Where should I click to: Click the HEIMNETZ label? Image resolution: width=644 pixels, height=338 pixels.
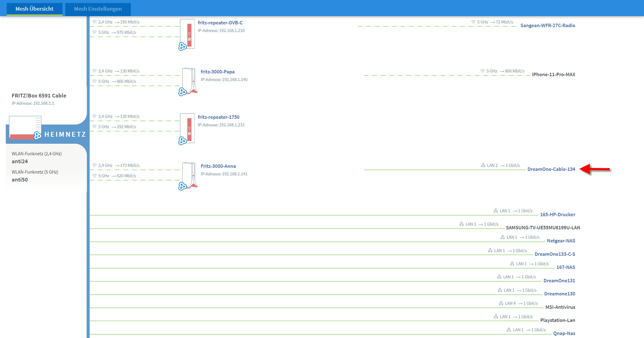tap(65, 134)
